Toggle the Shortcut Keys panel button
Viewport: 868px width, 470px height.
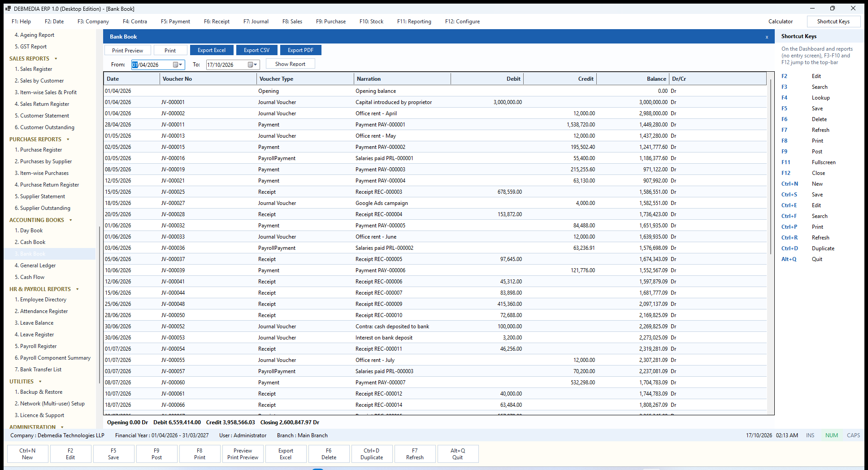point(833,22)
